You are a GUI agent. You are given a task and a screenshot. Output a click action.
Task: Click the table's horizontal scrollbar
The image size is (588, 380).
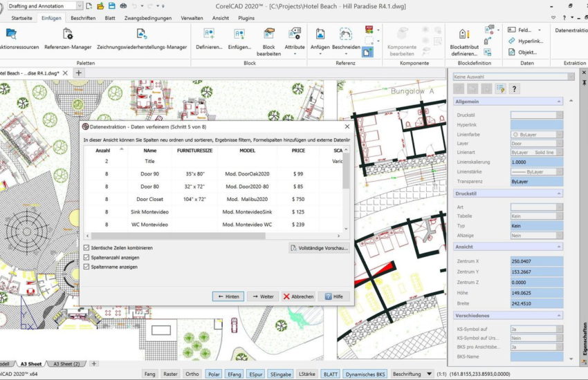(x=178, y=236)
